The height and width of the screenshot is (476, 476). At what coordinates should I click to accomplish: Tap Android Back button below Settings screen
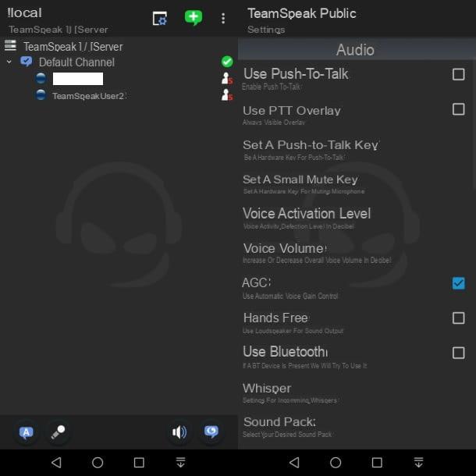pyautogui.click(x=294, y=462)
